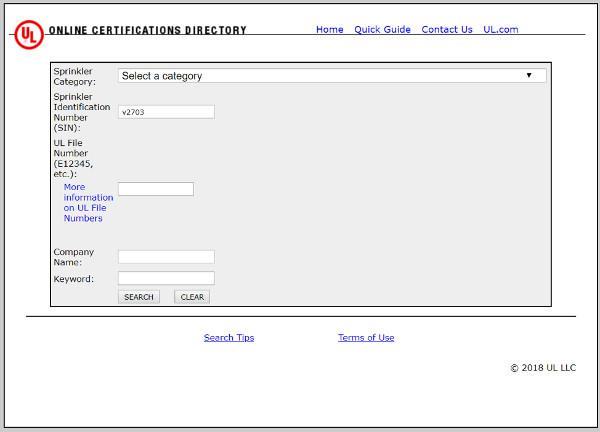This screenshot has width=600, height=432.
Task: Open the Sprinkler Category dropdown
Action: 332,76
